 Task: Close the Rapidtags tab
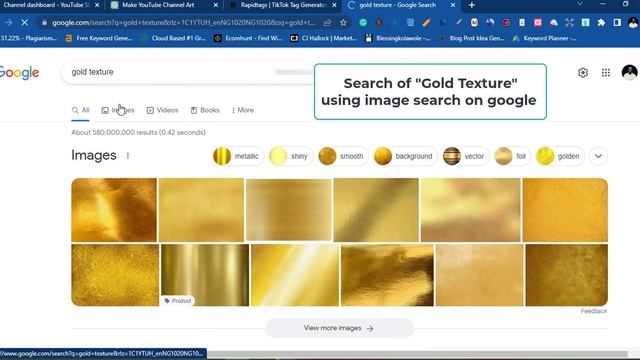pyautogui.click(x=334, y=5)
